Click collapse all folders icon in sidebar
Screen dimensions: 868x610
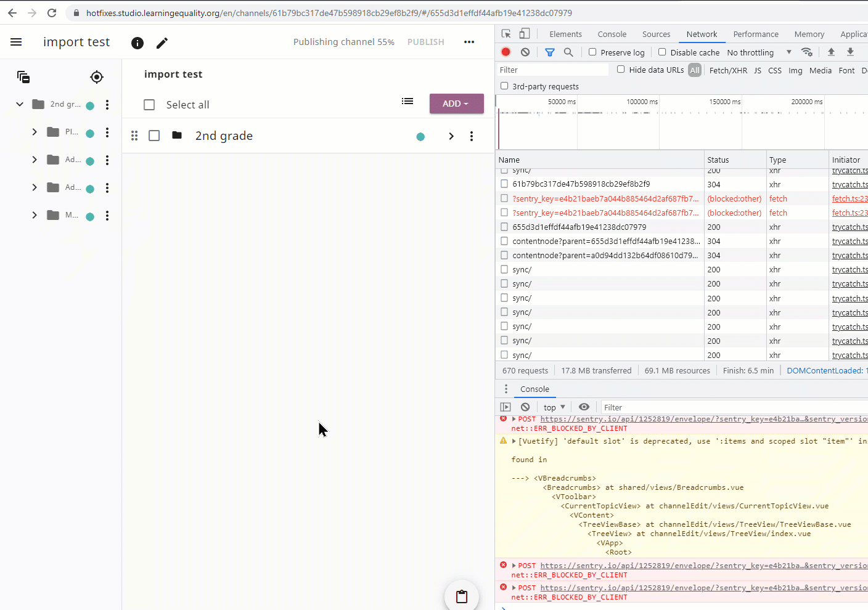click(23, 77)
